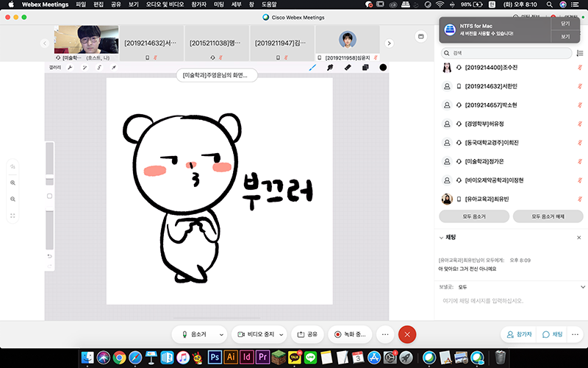Screen dimensions: 588x368
Task: Open KakaoTalk from the dock
Action: coord(295,357)
